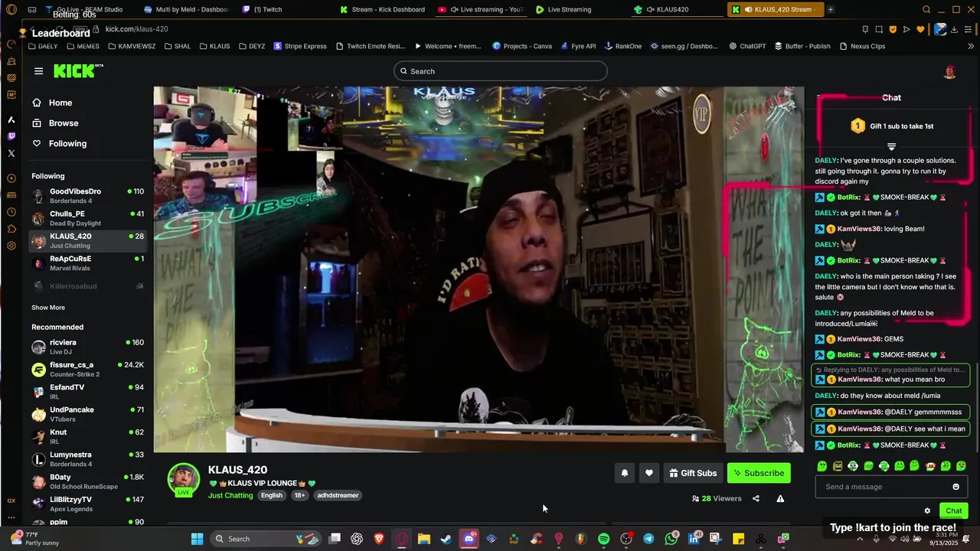
Task: Expand the bookmarks overflow chevron
Action: 970,46
